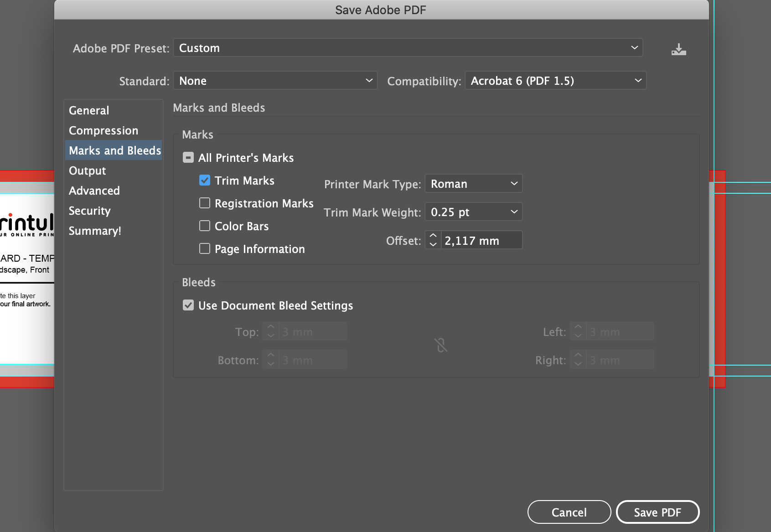Screen dimensions: 771x532
Task: Save the PDF preset using download icon
Action: click(678, 49)
